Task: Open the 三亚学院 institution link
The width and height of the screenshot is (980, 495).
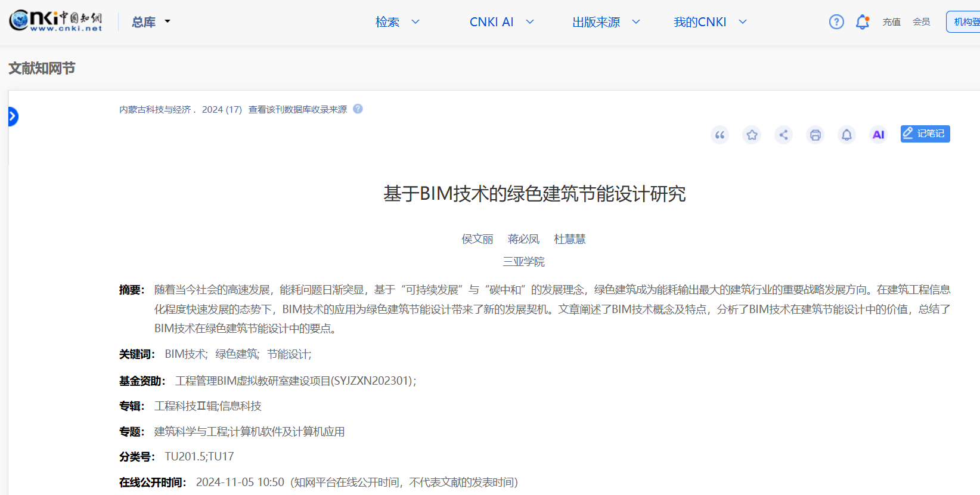Action: [523, 262]
